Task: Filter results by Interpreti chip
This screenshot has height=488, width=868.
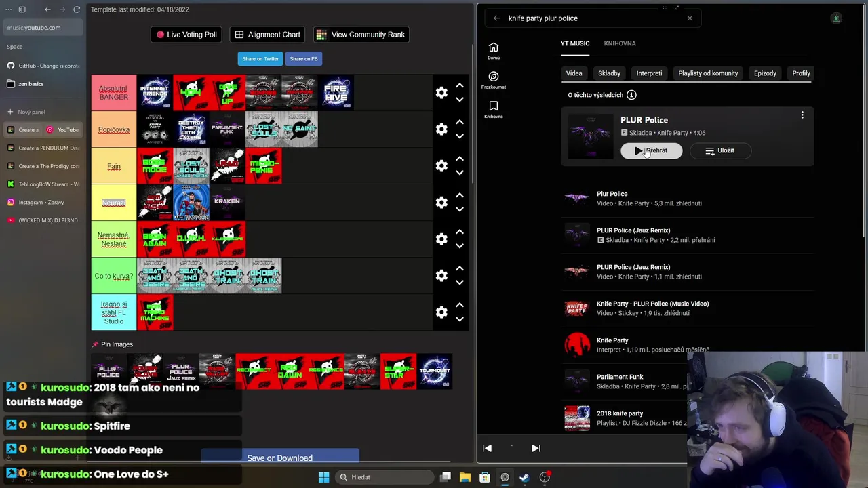Action: [x=649, y=73]
